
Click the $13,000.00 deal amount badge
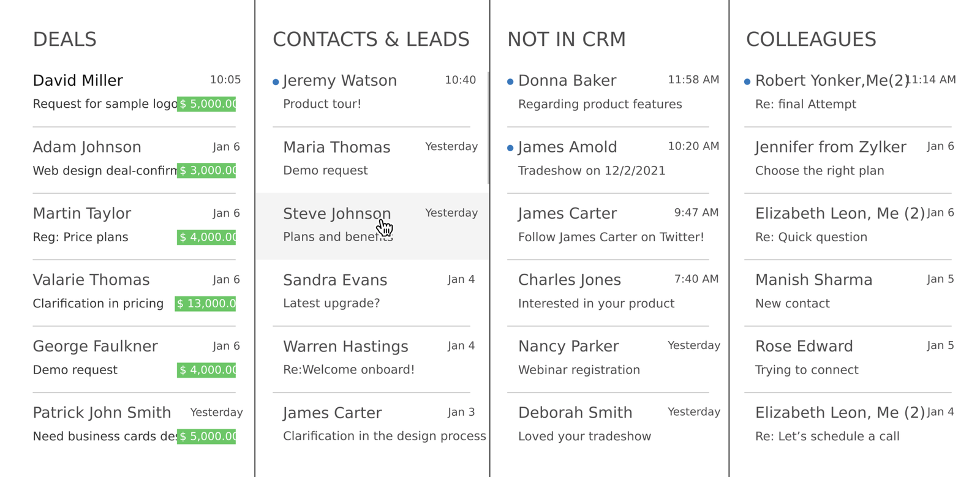[x=205, y=303]
